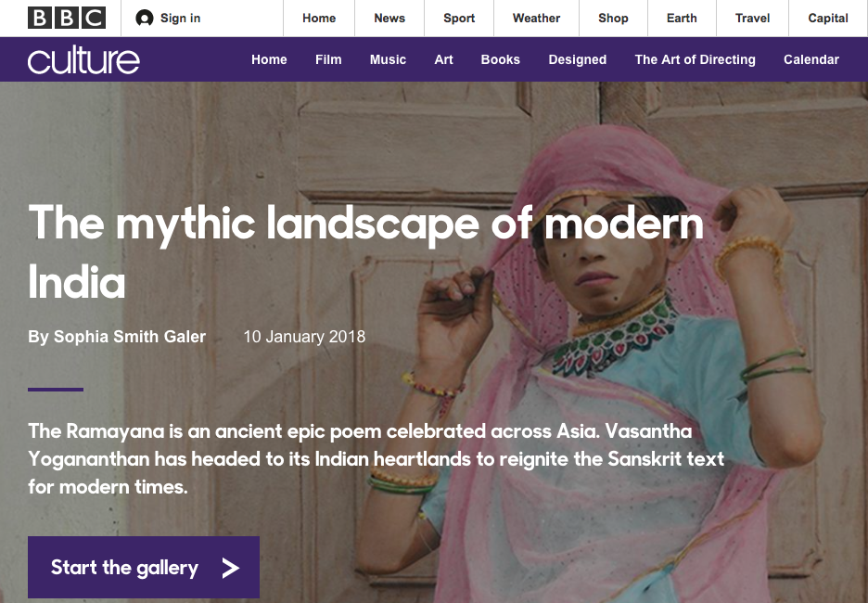Open the Capital section
This screenshot has height=603, width=868.
pyautogui.click(x=828, y=18)
